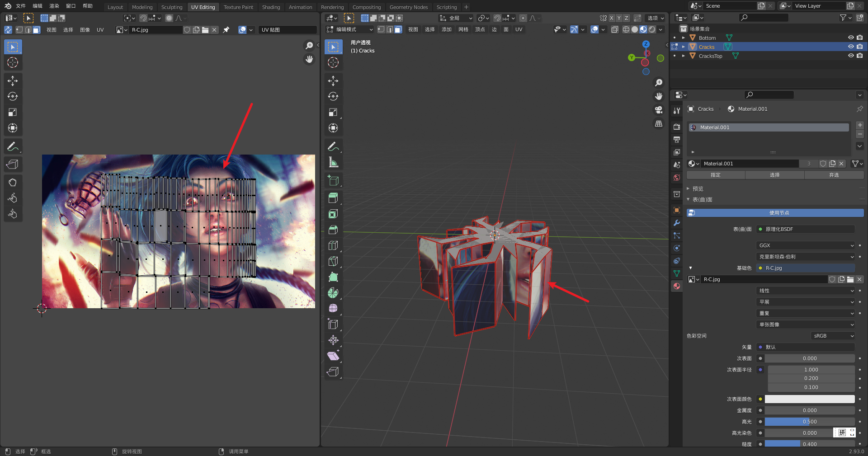Image resolution: width=868 pixels, height=456 pixels.
Task: Select Material.001 slot in material list
Action: (769, 127)
